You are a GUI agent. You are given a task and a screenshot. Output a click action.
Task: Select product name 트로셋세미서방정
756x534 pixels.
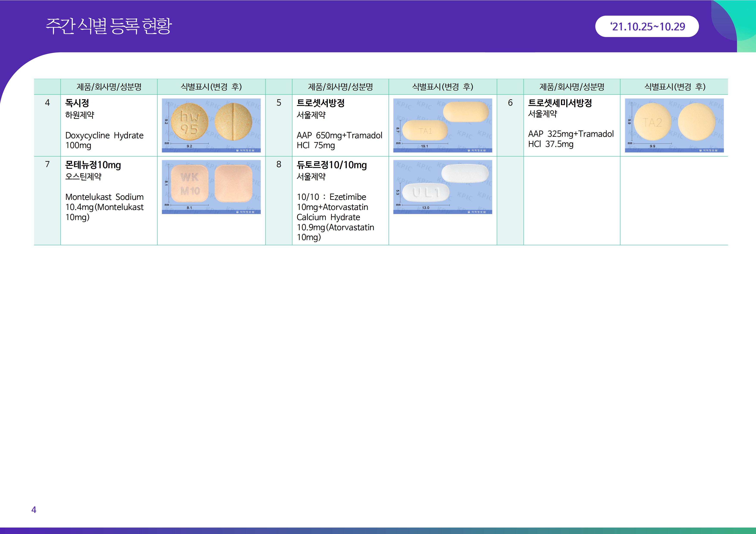[x=560, y=103]
